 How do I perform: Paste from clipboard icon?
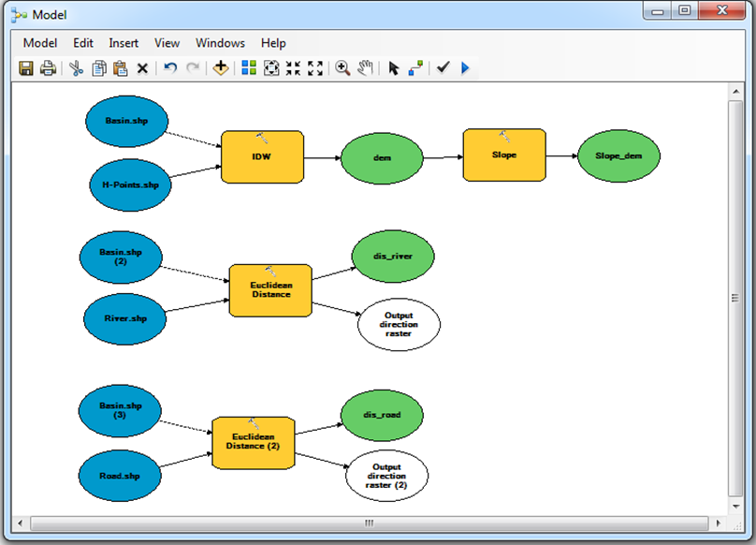click(120, 68)
